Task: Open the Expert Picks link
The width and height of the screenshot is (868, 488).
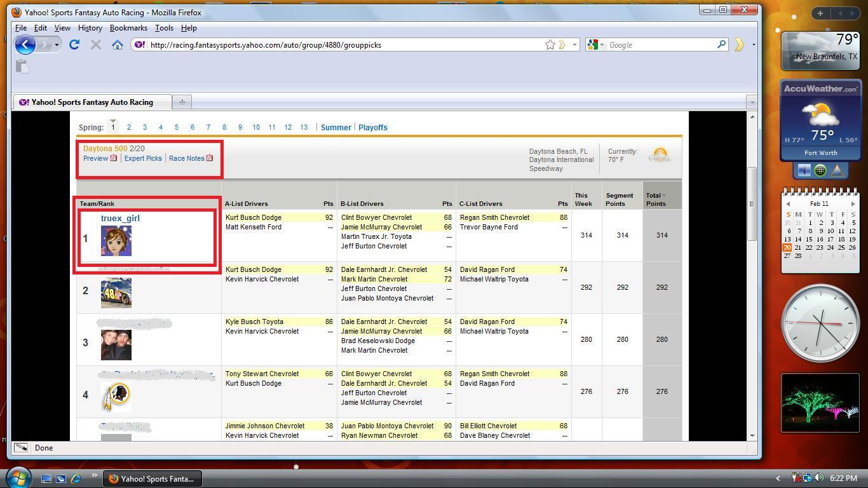Action: (x=143, y=158)
